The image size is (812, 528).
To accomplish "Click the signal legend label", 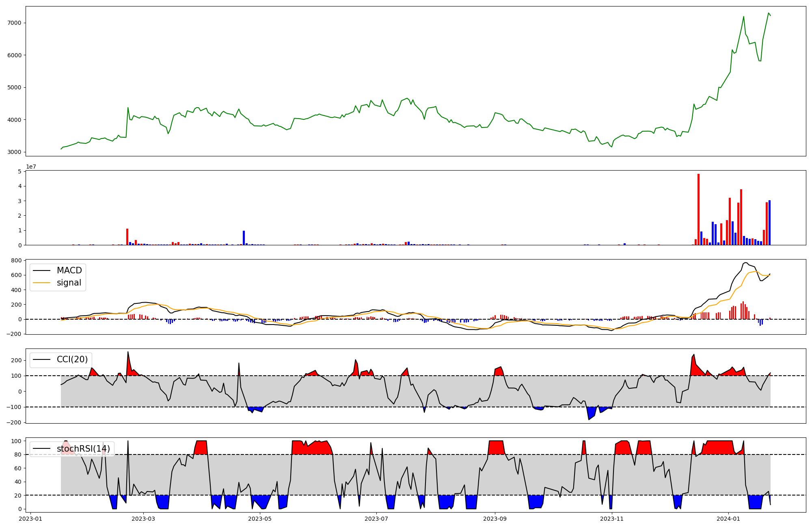I will (x=69, y=283).
